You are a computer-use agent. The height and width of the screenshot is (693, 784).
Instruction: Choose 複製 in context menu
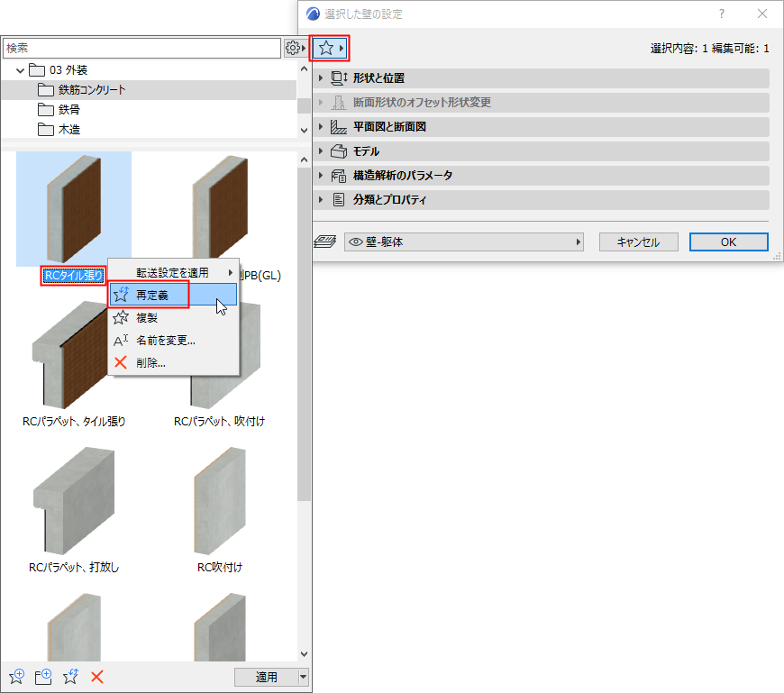[173, 317]
